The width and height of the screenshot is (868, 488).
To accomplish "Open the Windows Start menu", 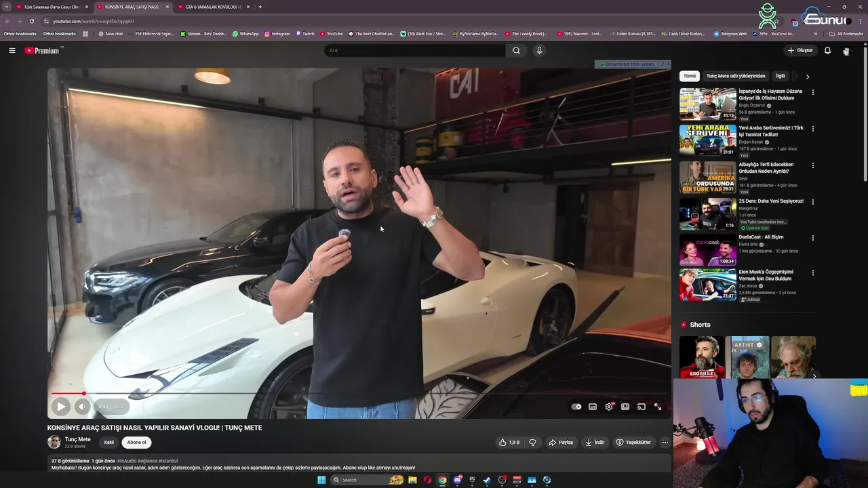I will click(x=321, y=480).
